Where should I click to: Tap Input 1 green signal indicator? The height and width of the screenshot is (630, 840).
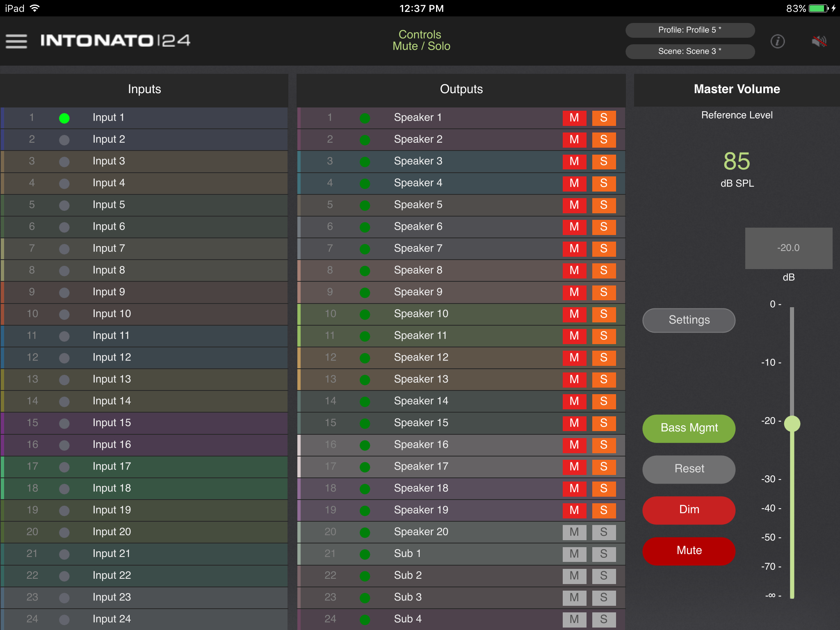pyautogui.click(x=64, y=118)
